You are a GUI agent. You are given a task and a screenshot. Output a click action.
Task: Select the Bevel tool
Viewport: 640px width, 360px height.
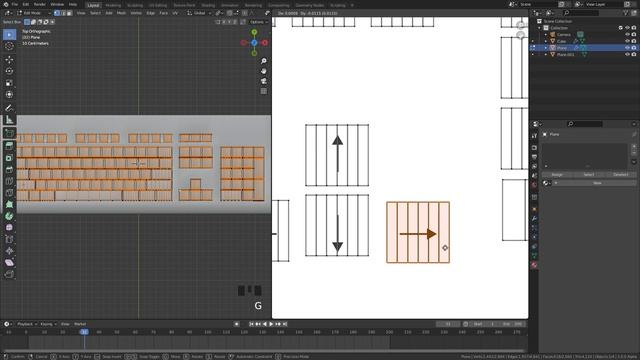pyautogui.click(x=9, y=169)
